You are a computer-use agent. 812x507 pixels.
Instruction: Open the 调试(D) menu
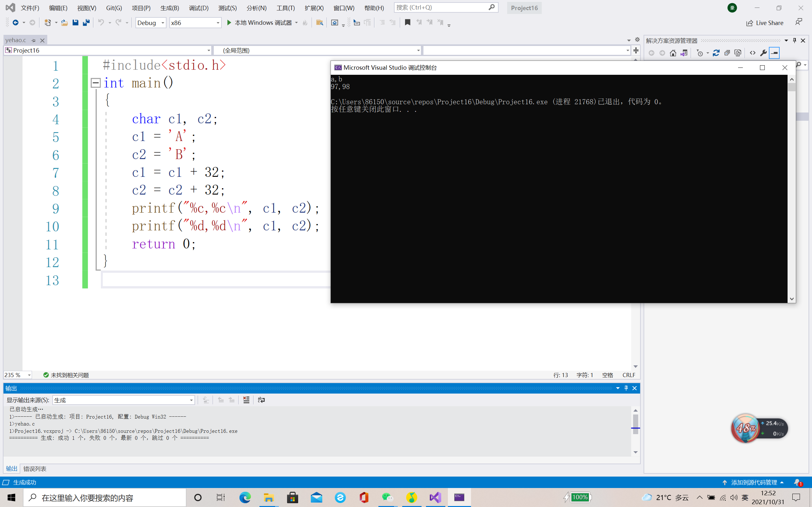pos(198,8)
